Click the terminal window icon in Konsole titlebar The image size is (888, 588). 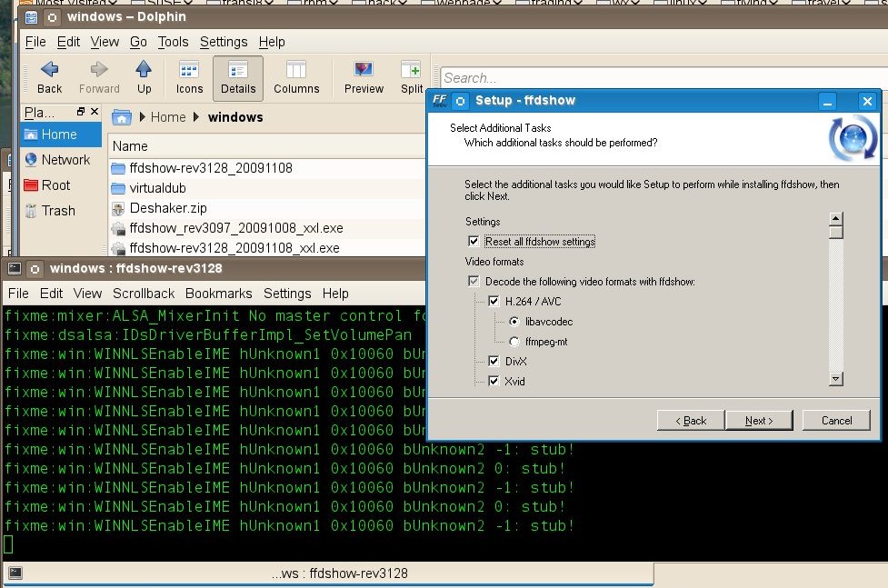point(15,268)
